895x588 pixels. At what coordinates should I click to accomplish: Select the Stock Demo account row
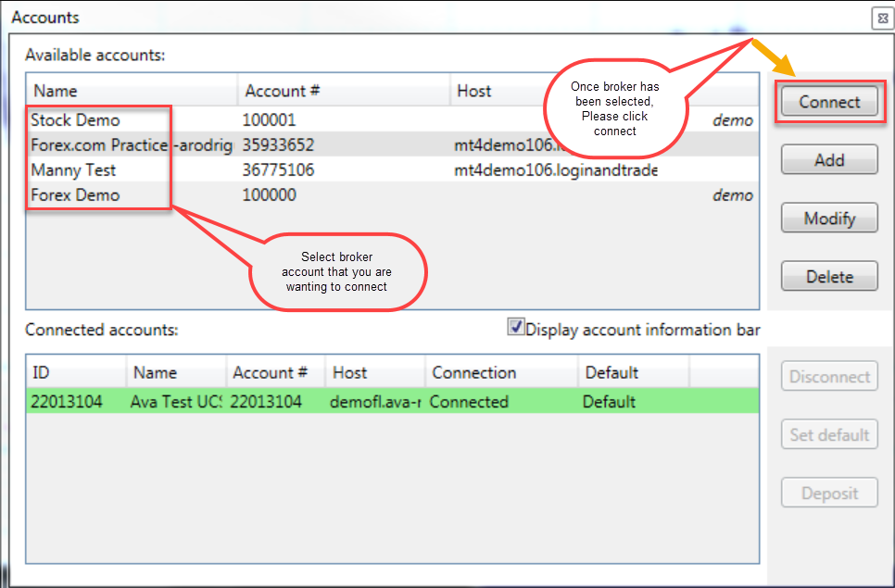(393, 119)
